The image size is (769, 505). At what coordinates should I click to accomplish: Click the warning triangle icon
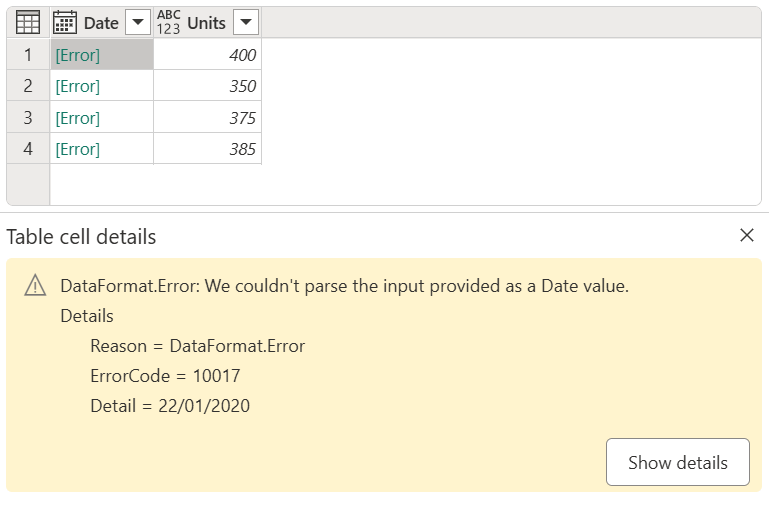(35, 287)
